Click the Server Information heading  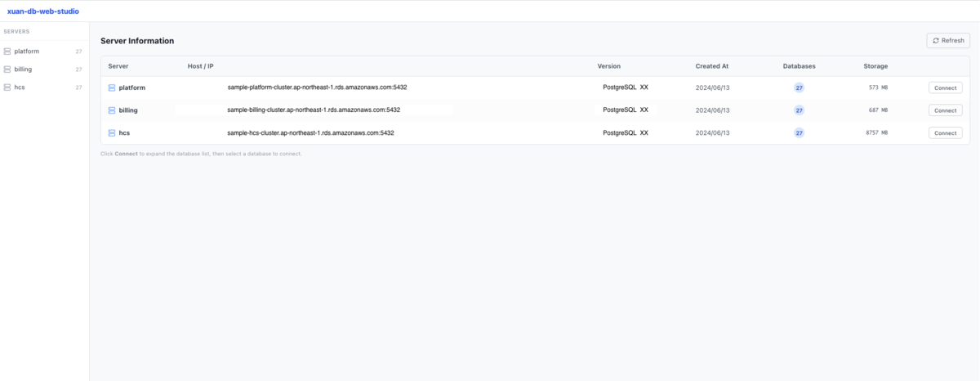coord(137,41)
